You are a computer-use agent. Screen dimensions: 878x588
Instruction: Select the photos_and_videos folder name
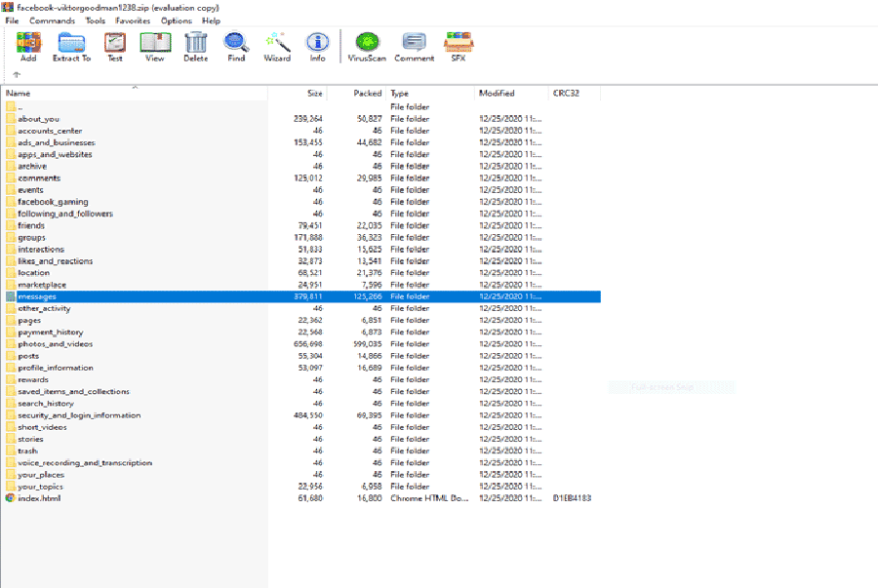pyautogui.click(x=55, y=344)
